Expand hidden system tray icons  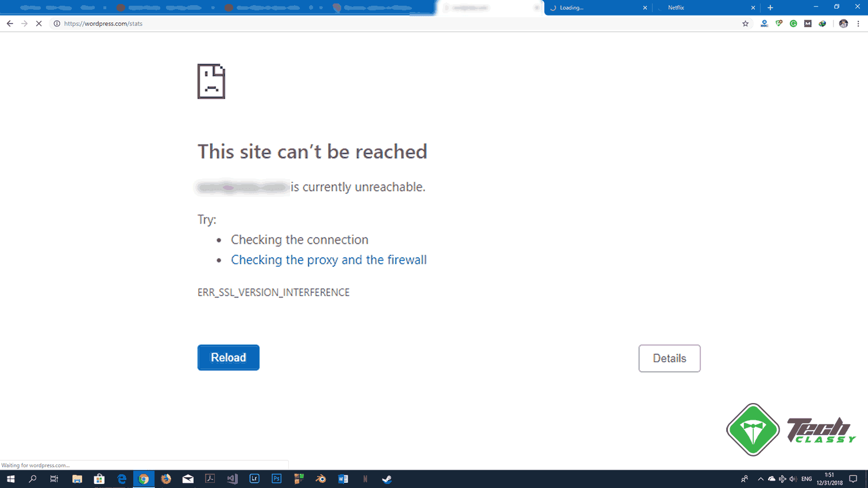click(761, 479)
